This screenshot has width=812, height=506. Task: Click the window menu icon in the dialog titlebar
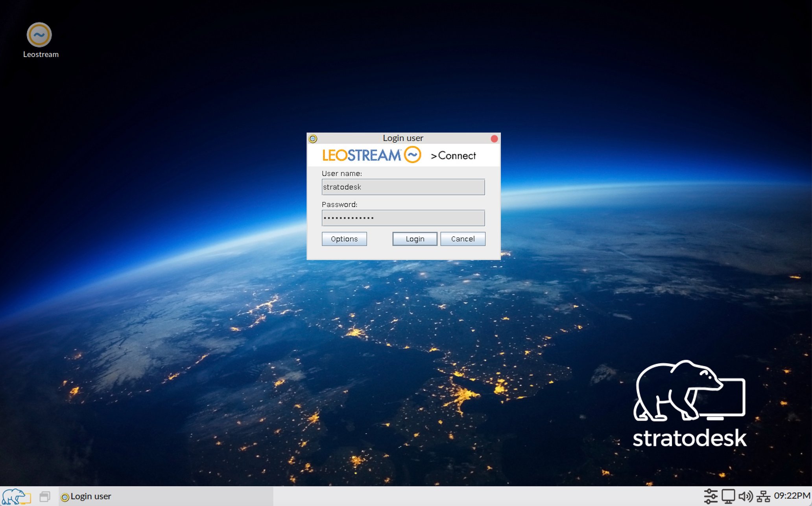click(313, 138)
